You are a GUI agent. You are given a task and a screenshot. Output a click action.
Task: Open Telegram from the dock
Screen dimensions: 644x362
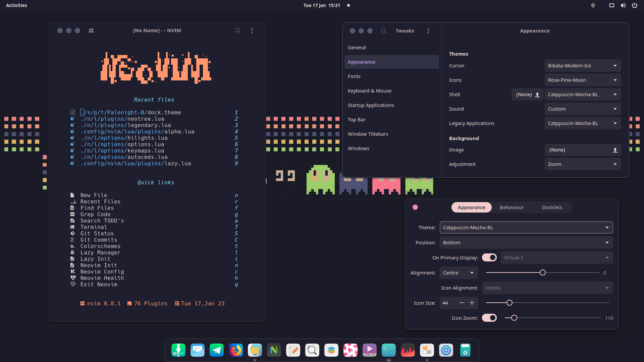(x=217, y=350)
